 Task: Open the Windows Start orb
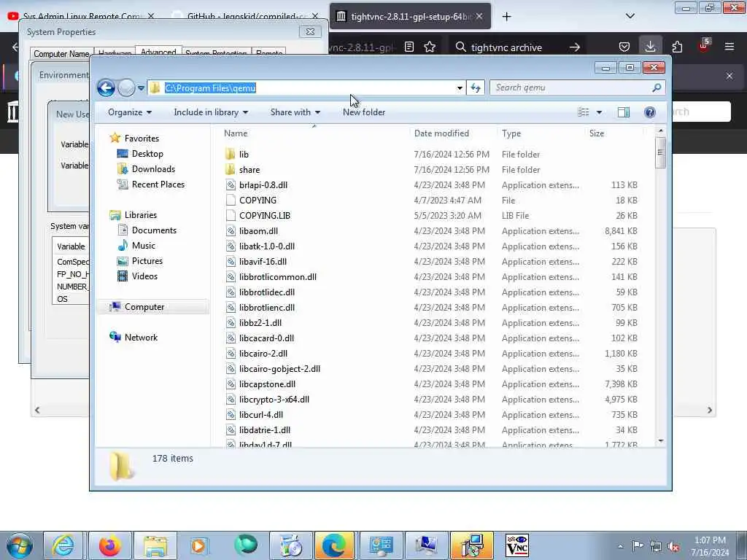click(x=20, y=545)
